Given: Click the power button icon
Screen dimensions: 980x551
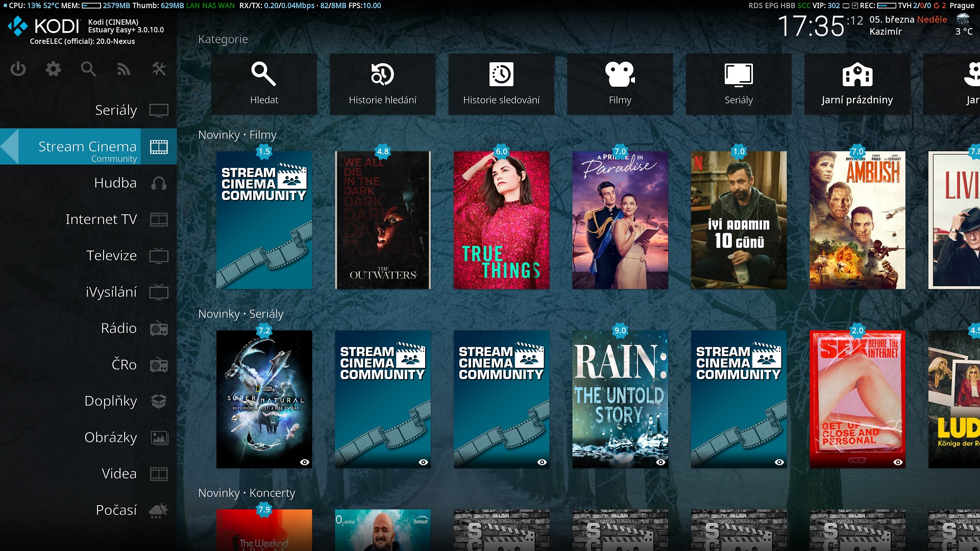Looking at the screenshot, I should point(18,69).
